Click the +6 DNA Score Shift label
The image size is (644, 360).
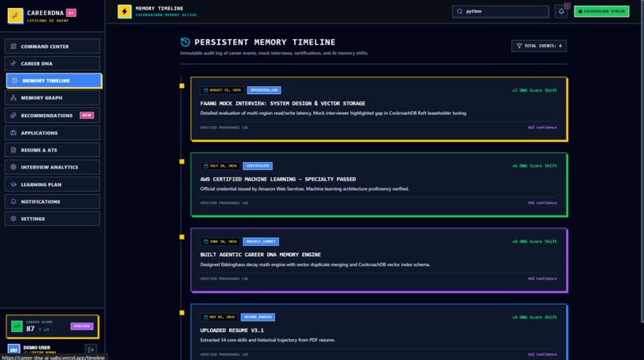coord(535,166)
